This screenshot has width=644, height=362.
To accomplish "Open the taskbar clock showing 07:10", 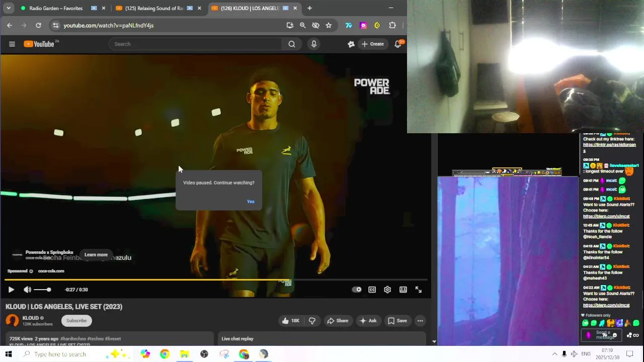I will [x=607, y=354].
